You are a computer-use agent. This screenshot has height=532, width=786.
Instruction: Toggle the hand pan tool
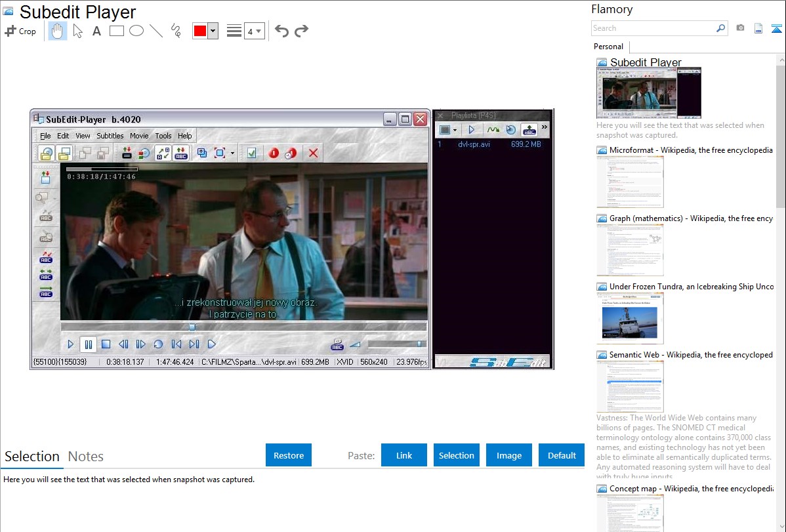click(58, 31)
